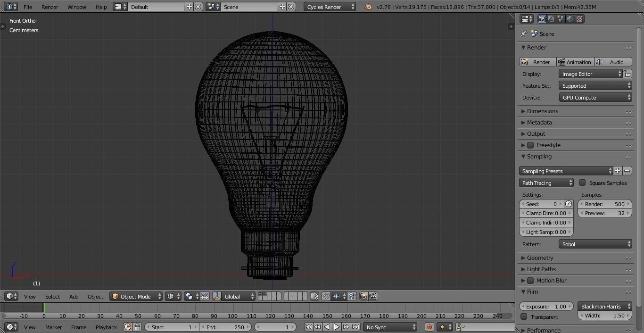Click the Render samples field

click(x=605, y=204)
